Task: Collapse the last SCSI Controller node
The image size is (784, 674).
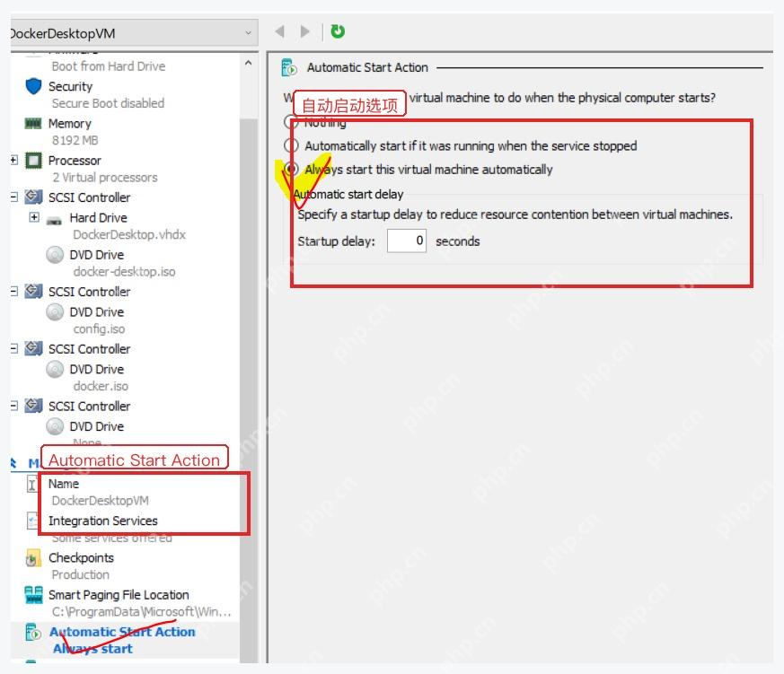Action: [13, 406]
